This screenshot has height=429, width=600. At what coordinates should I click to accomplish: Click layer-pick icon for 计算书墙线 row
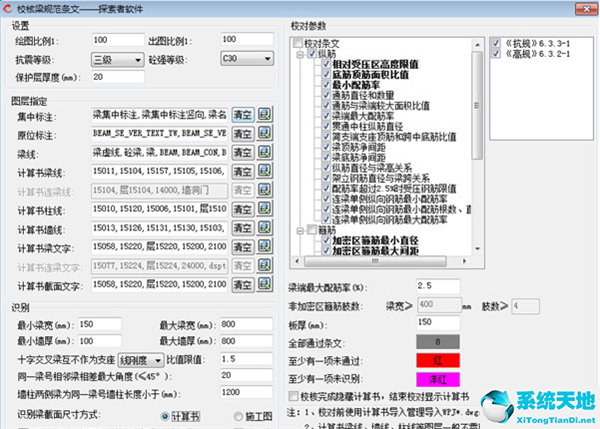click(264, 228)
